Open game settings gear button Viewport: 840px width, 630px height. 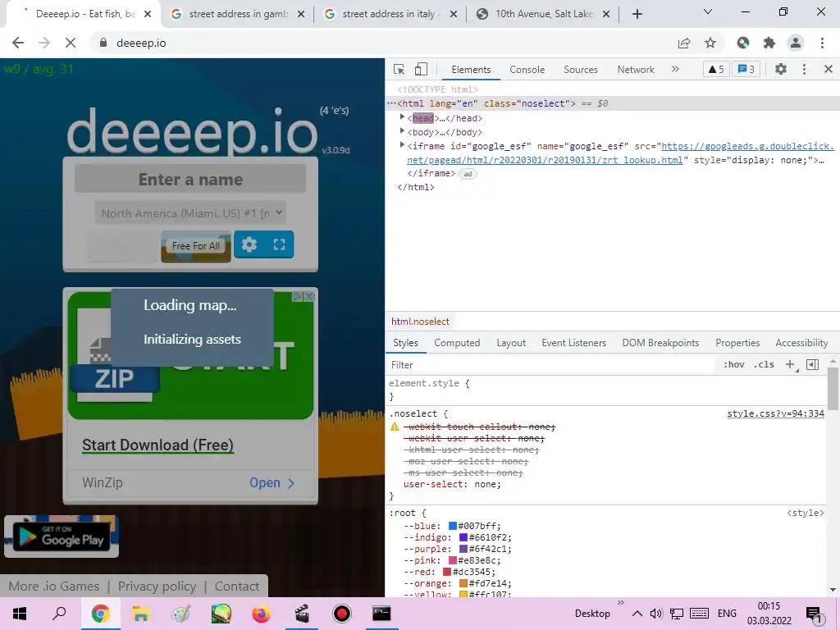coord(249,244)
